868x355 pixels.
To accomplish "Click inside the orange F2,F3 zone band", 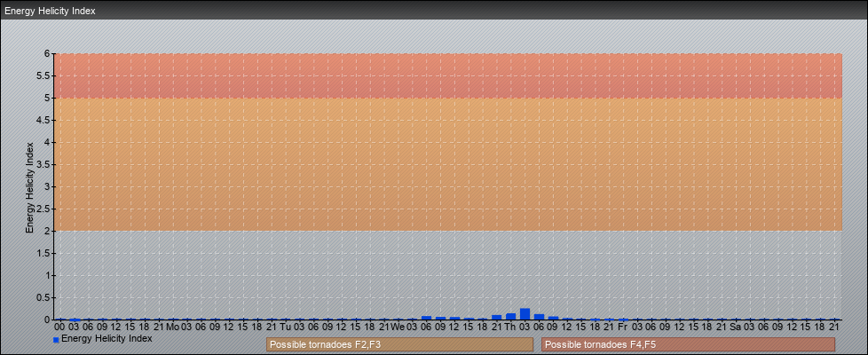I will (x=444, y=164).
